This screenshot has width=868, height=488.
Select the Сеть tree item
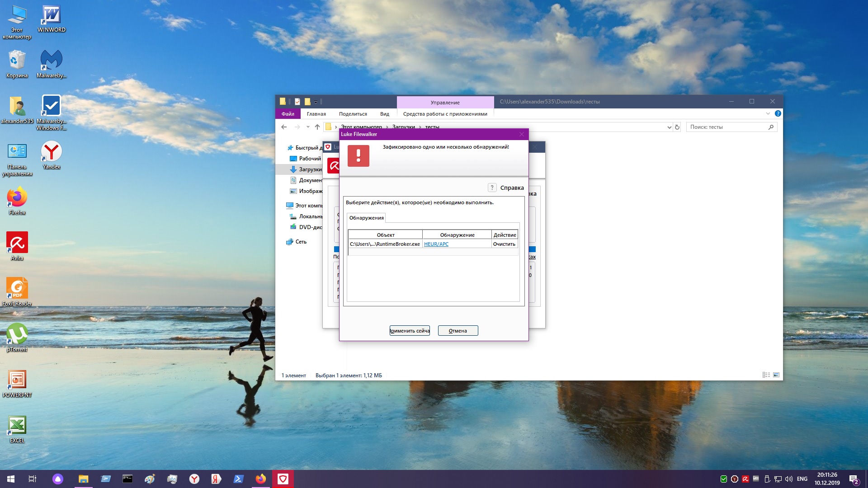click(301, 242)
